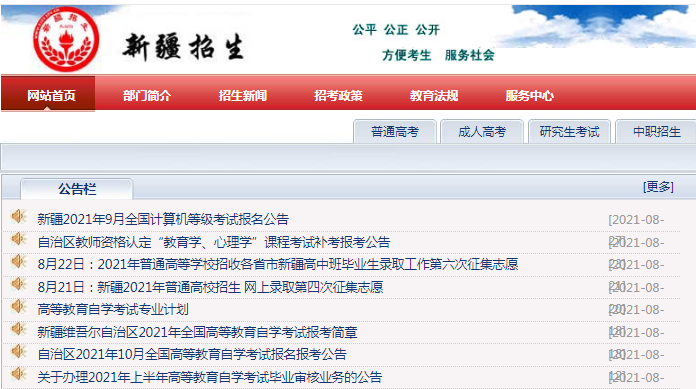Open 招考政策 menu item
This screenshot has height=389, width=696.
(x=338, y=95)
